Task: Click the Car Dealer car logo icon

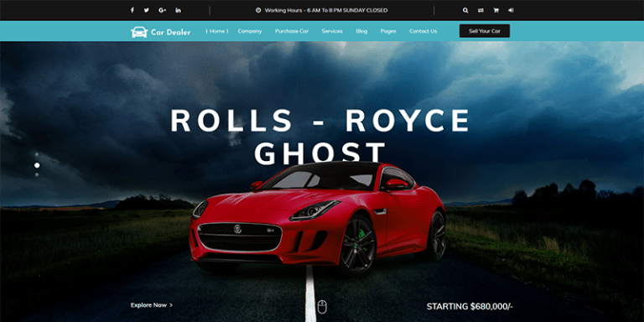Action: click(139, 32)
